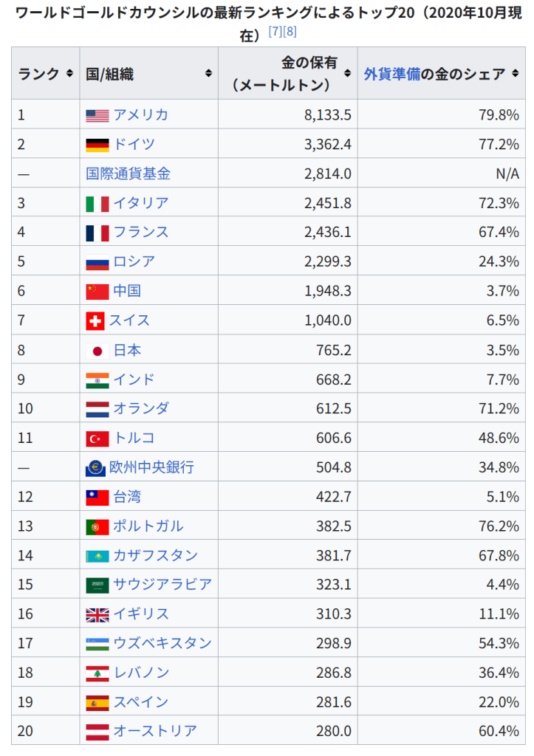
Task: Click the 8,133.5 gold holdings cell
Action: point(327,115)
